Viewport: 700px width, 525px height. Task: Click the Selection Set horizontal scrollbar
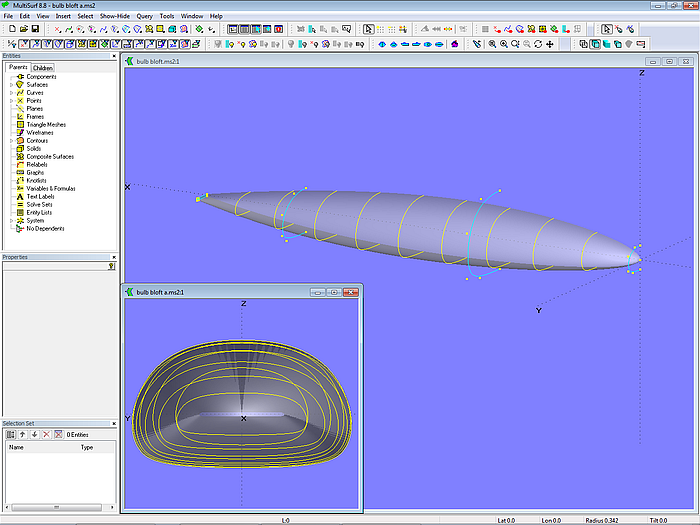pos(58,508)
